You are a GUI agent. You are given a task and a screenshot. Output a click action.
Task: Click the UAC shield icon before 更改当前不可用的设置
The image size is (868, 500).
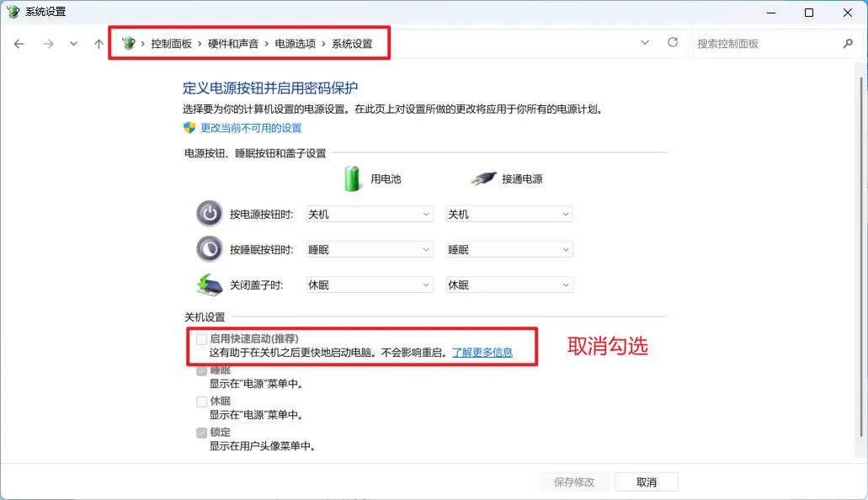188,129
